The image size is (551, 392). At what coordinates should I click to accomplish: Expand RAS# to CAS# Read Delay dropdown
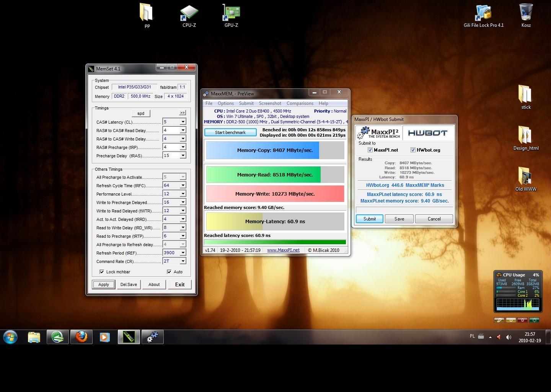tap(183, 130)
